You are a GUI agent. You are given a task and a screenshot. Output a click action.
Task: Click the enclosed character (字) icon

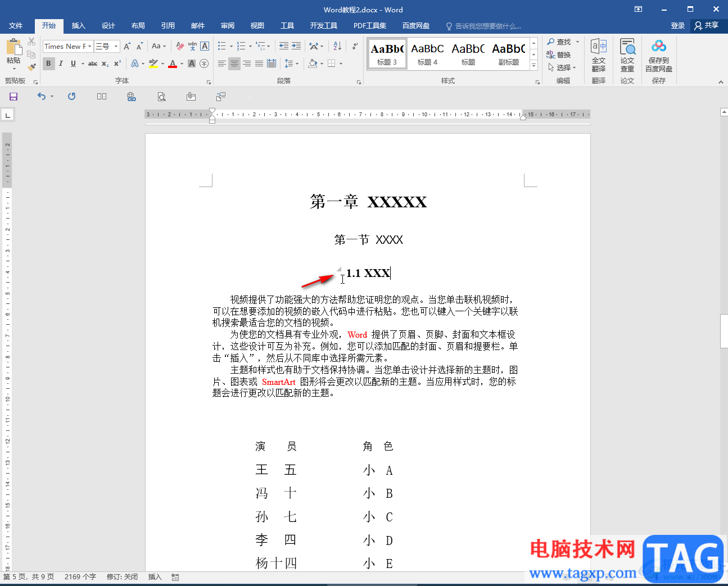point(204,63)
